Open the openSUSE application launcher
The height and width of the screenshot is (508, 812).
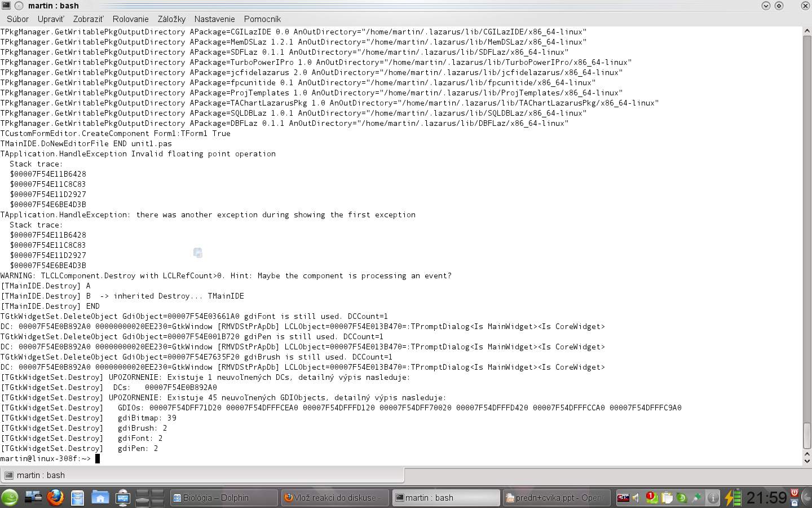[x=10, y=498]
